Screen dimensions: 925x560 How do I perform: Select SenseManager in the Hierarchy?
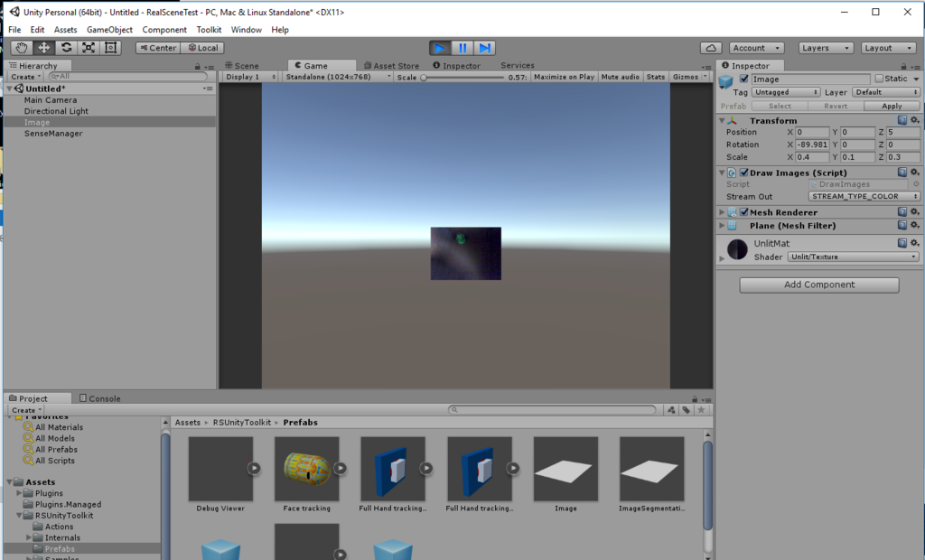point(53,134)
